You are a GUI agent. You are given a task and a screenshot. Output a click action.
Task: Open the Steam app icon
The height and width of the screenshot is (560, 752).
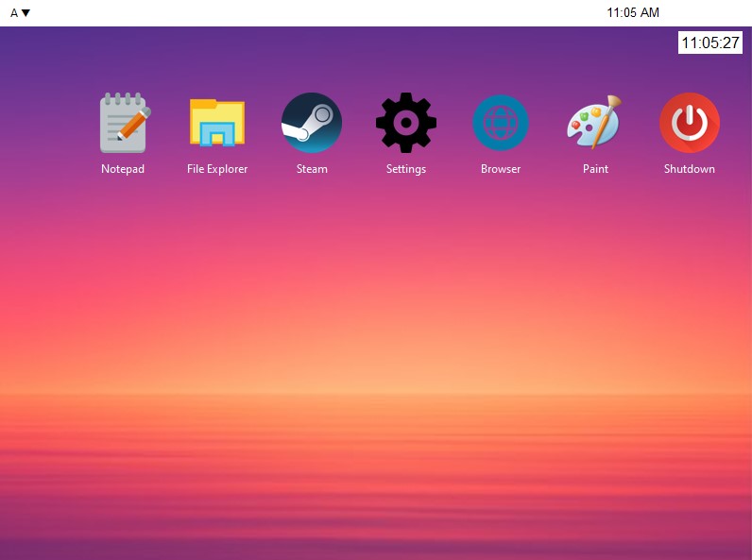[x=312, y=123]
